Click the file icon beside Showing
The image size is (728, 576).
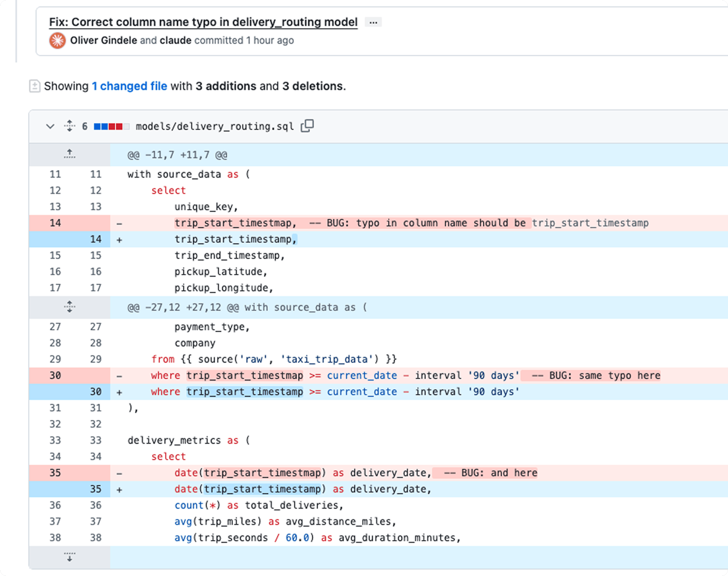point(35,86)
